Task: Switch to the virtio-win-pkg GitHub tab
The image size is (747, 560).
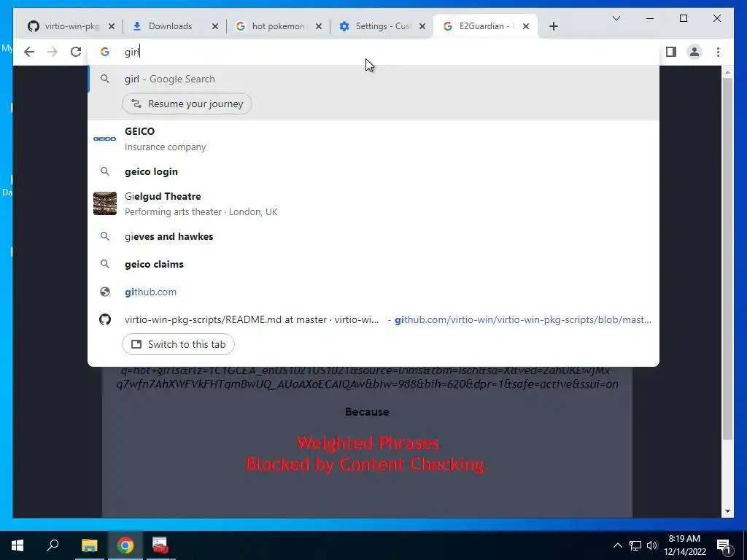Action: (x=71, y=26)
